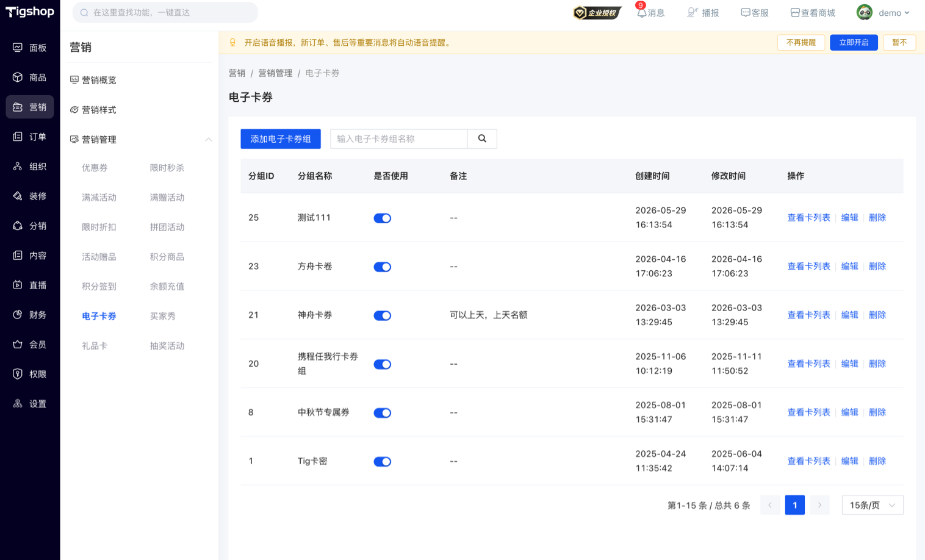Open the 权限 shield icon in sidebar
Viewport: 925px width, 560px height.
pyautogui.click(x=18, y=374)
